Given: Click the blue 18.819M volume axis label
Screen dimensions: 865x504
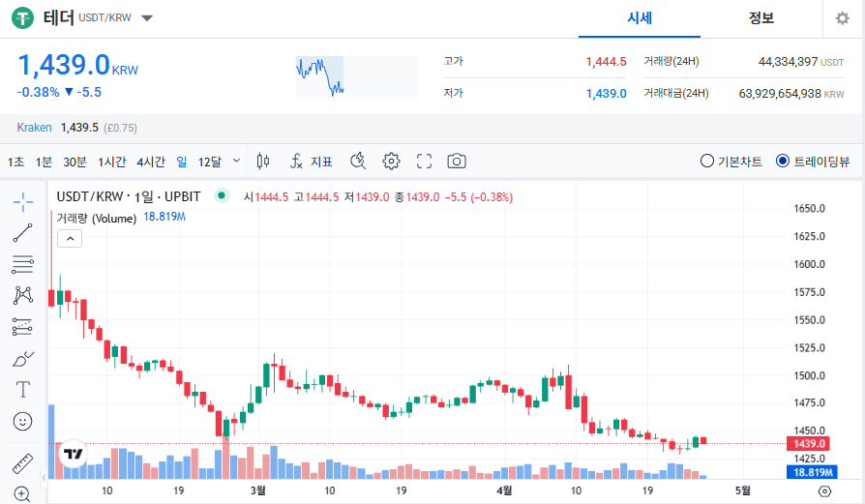Looking at the screenshot, I should point(812,472).
